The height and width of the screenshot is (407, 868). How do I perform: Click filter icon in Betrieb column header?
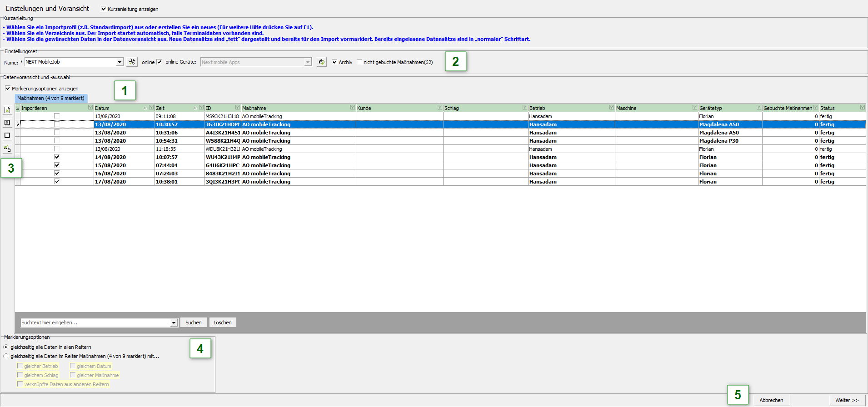pos(611,108)
